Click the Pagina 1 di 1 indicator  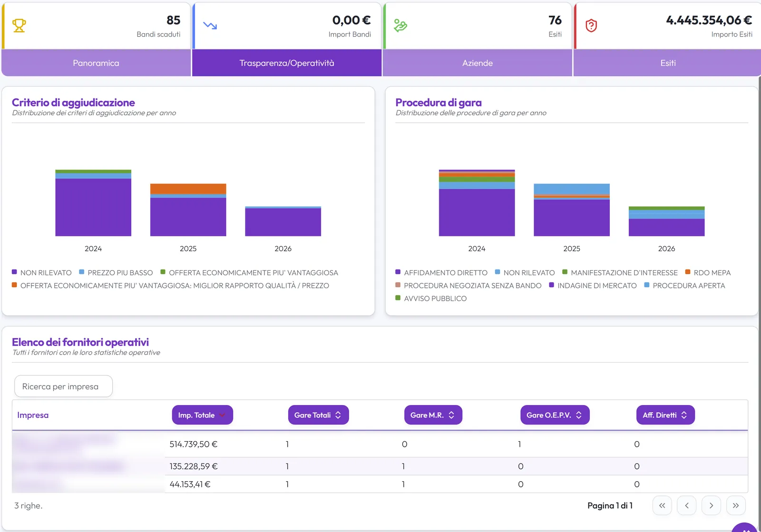click(610, 505)
